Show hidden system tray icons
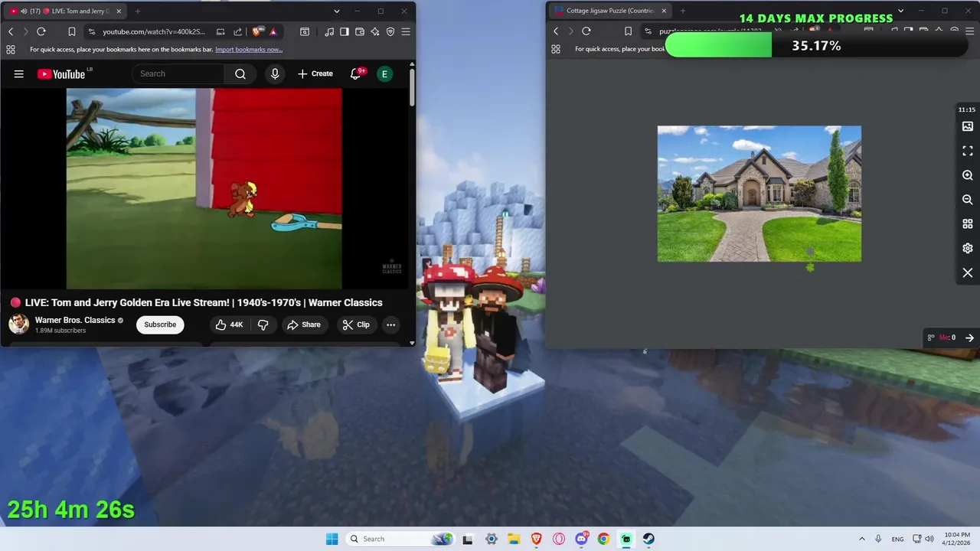 point(861,539)
